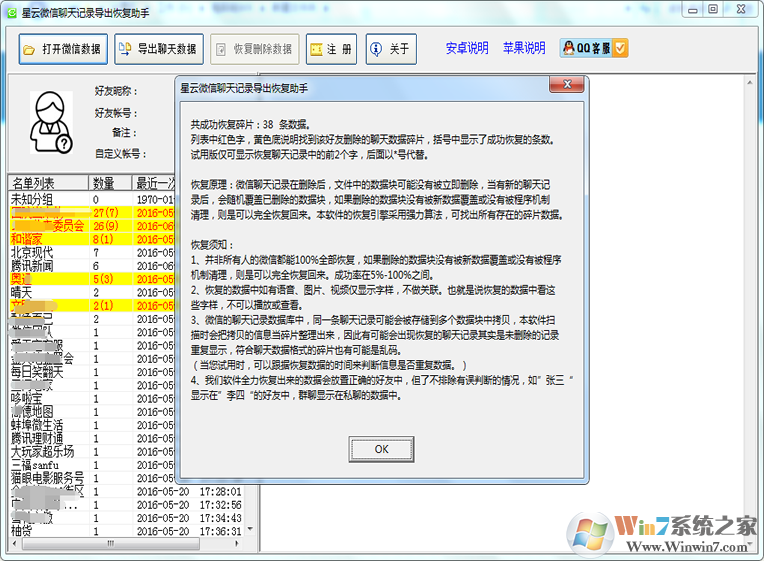
Task: Click count cell 27(7)
Action: click(106, 213)
